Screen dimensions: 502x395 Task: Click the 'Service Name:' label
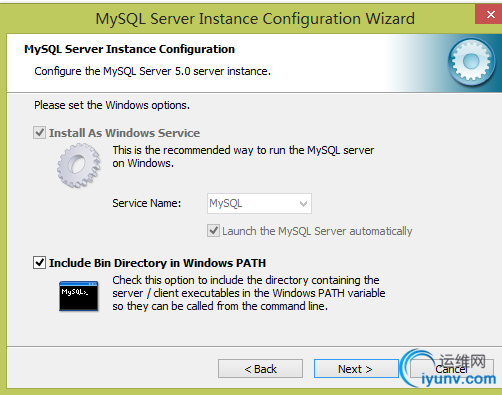(147, 203)
